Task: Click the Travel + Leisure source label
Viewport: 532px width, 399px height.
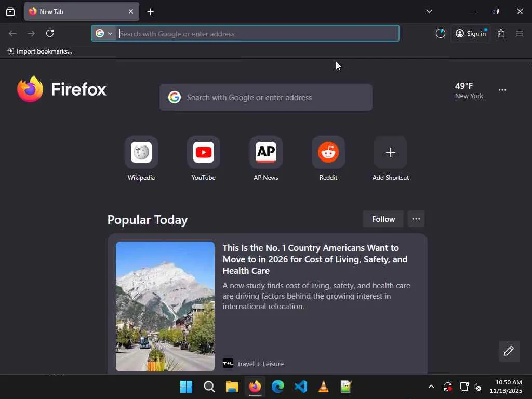Action: (260, 364)
